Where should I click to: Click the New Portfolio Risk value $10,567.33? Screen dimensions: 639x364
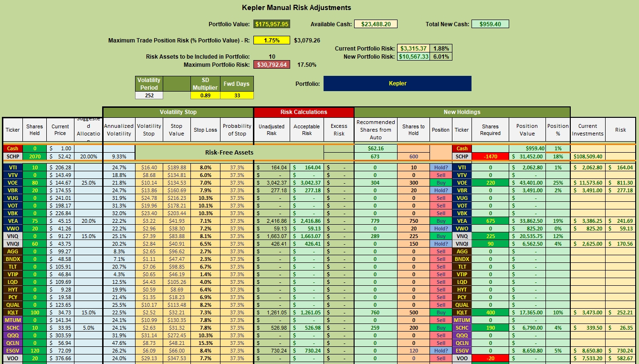(x=414, y=57)
